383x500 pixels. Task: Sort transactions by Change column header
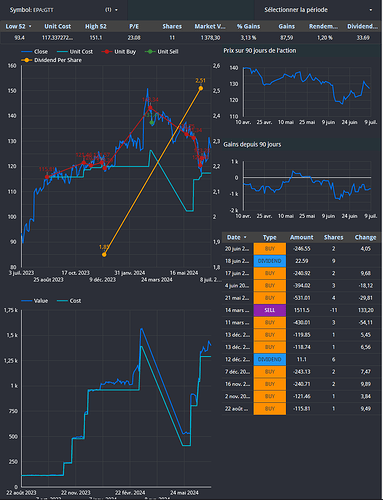[x=365, y=237]
